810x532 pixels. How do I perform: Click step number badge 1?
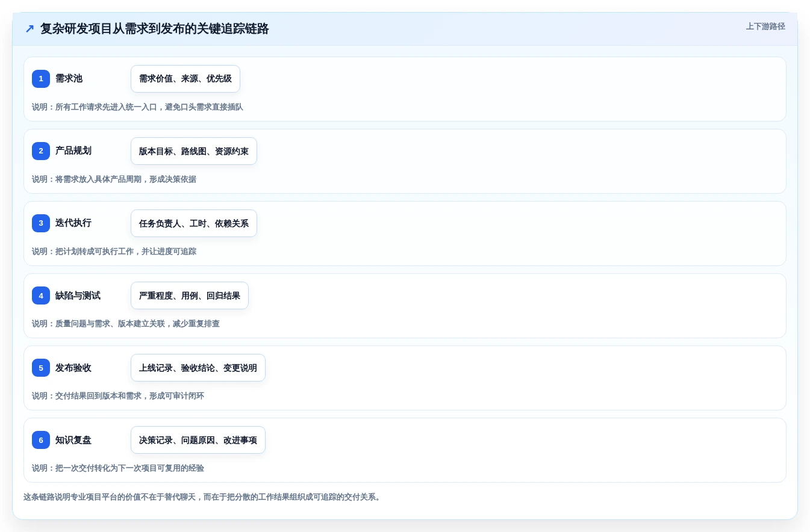[x=41, y=79]
